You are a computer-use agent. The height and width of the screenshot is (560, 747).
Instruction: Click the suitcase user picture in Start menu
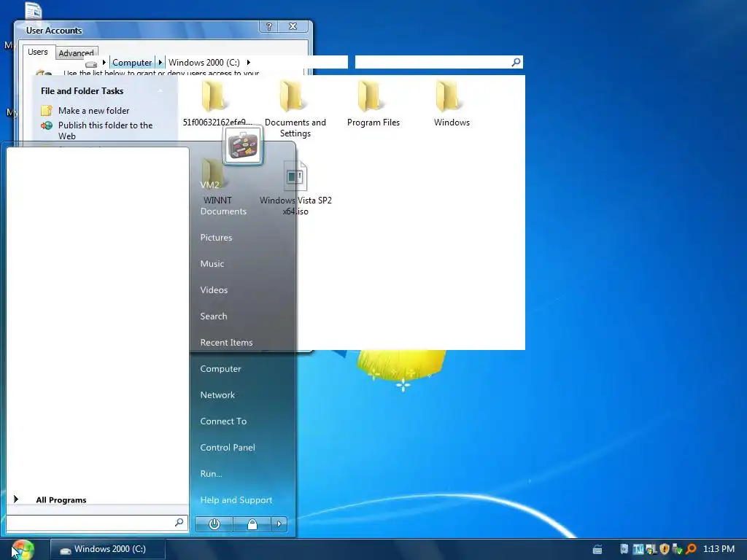tap(242, 145)
